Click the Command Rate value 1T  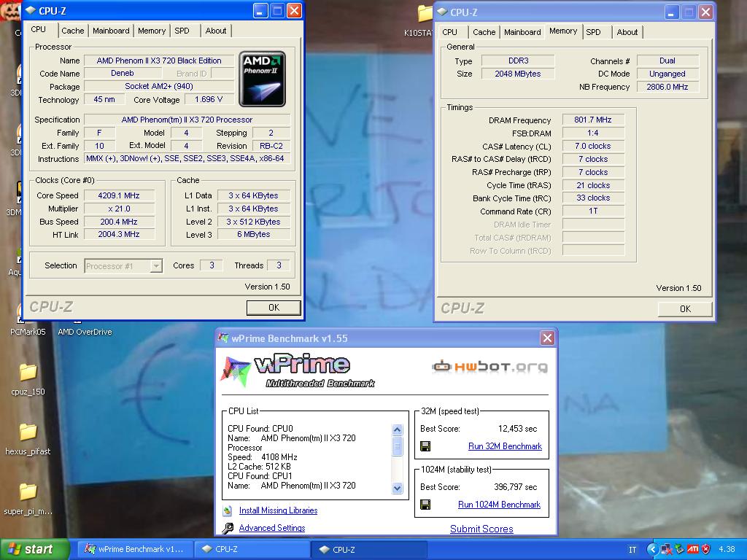click(593, 211)
